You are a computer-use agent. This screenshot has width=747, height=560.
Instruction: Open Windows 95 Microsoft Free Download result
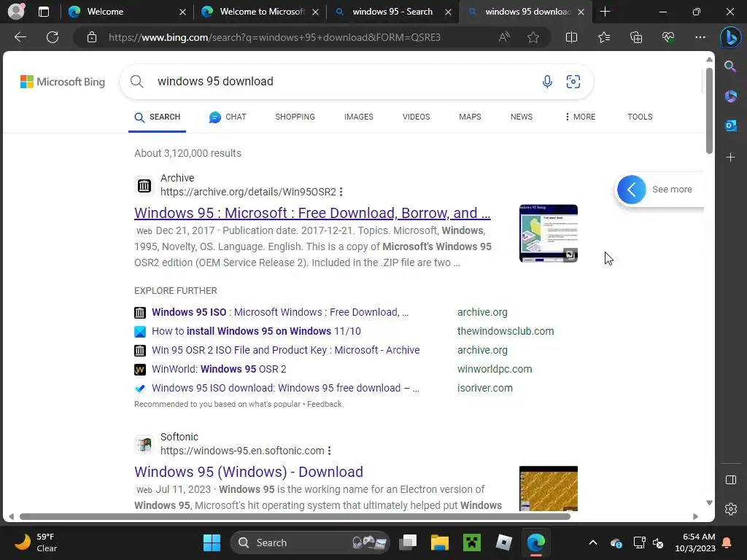pos(312,213)
